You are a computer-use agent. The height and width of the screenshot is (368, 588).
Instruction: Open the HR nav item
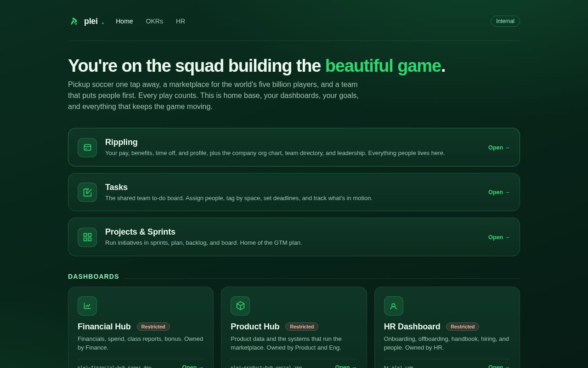[x=181, y=21]
